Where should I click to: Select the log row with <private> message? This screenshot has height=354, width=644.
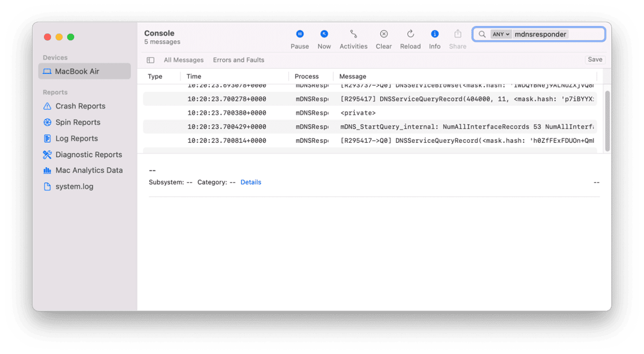click(370, 113)
